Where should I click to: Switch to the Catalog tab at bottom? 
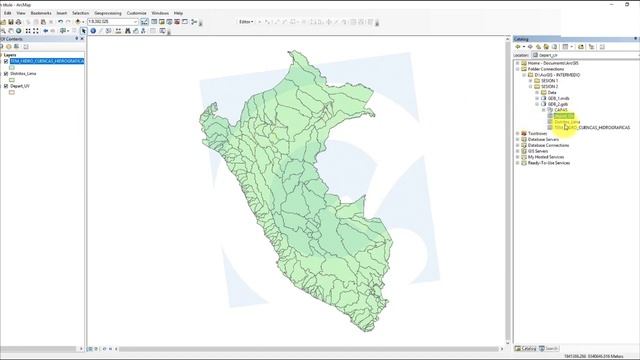(526, 349)
